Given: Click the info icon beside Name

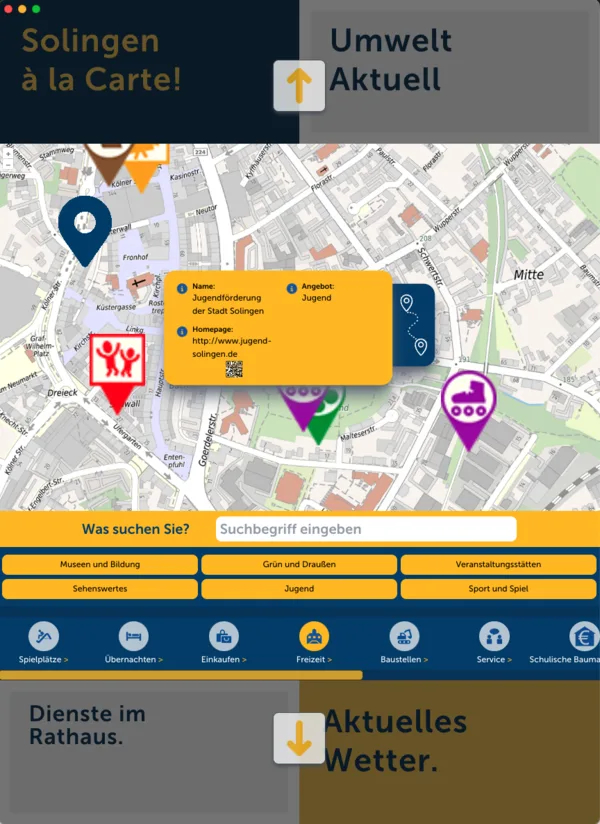Looking at the screenshot, I should pyautogui.click(x=182, y=289).
